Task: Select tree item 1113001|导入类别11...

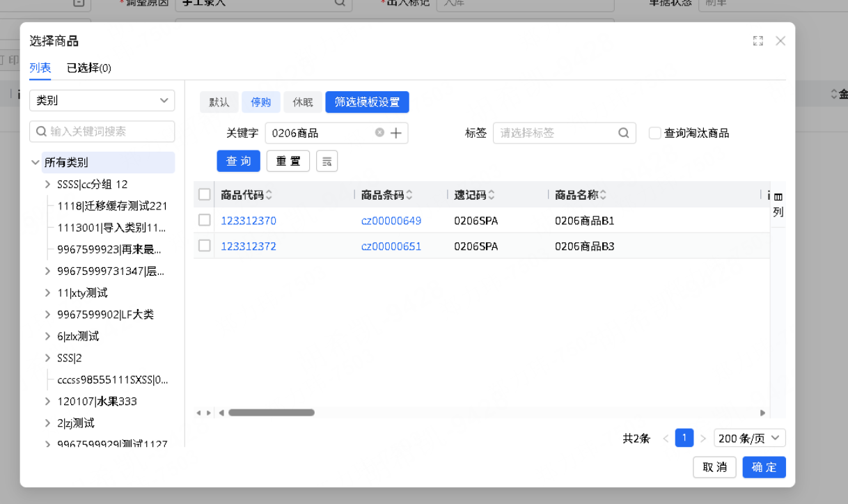Action: click(x=111, y=228)
